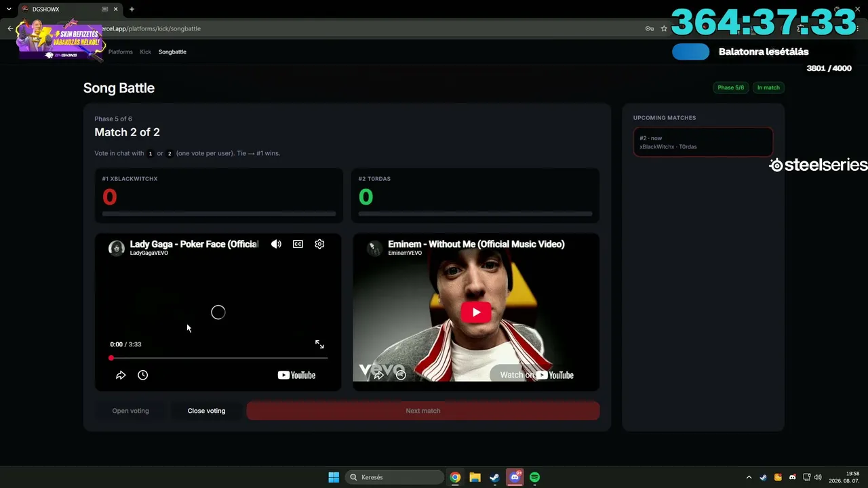Play the Eminem Without Me video
868x488 pixels.
476,312
